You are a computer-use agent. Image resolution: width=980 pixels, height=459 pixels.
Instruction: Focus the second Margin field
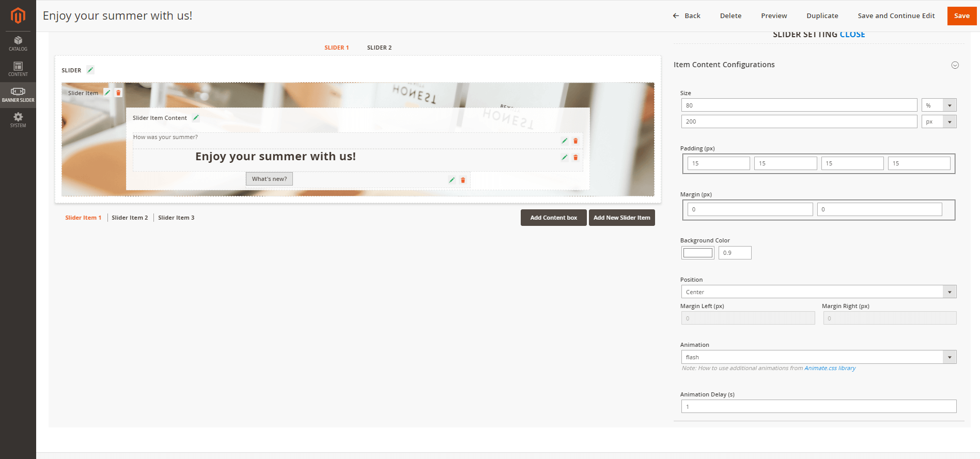point(880,209)
